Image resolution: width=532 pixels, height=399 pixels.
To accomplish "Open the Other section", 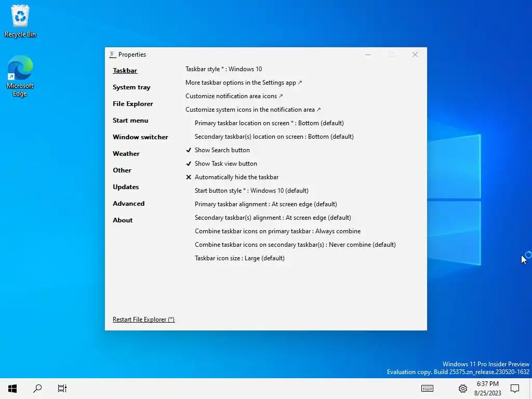I will 122,170.
